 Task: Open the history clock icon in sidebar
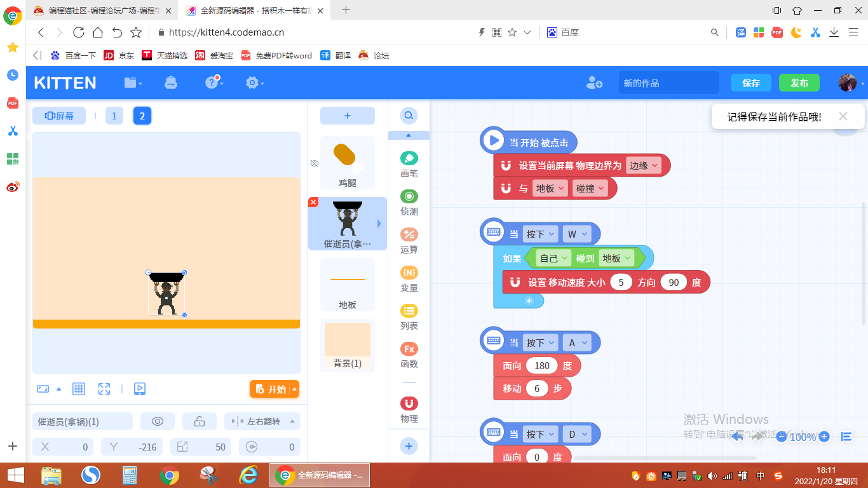click(x=13, y=75)
